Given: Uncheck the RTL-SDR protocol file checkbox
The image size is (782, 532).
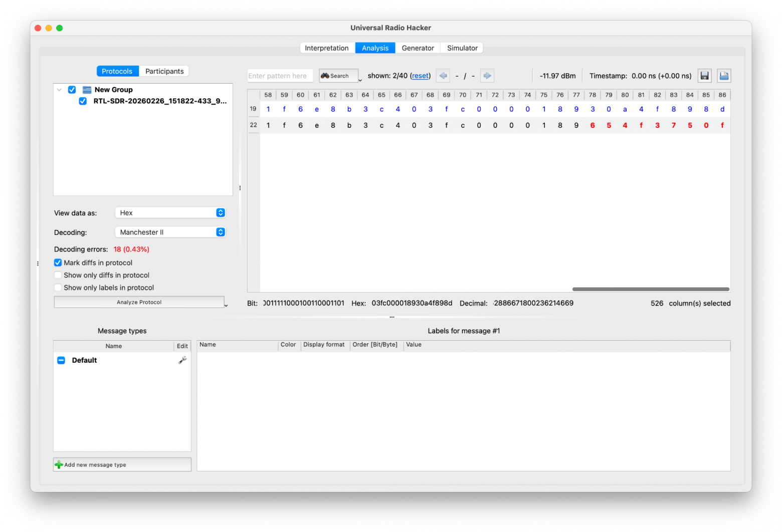Looking at the screenshot, I should click(x=83, y=101).
